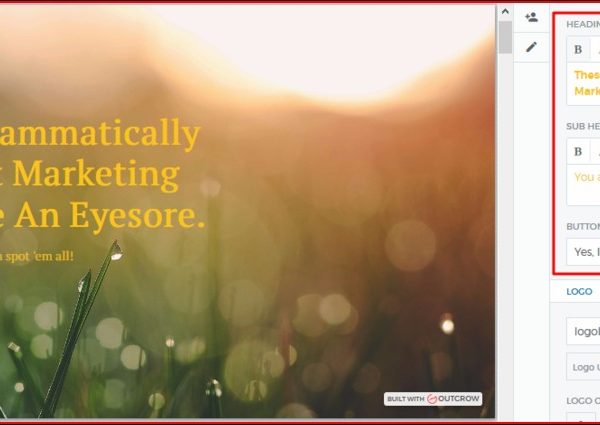Grab the preview pane scrollbar thumb

coord(505,37)
